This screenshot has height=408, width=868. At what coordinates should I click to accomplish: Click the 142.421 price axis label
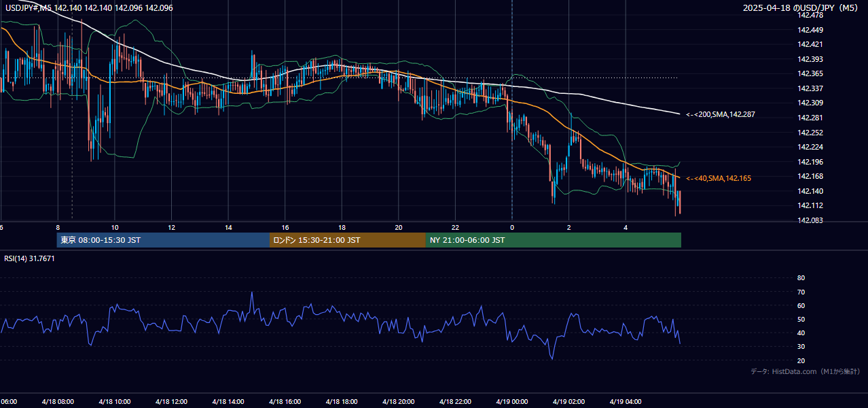(812, 44)
